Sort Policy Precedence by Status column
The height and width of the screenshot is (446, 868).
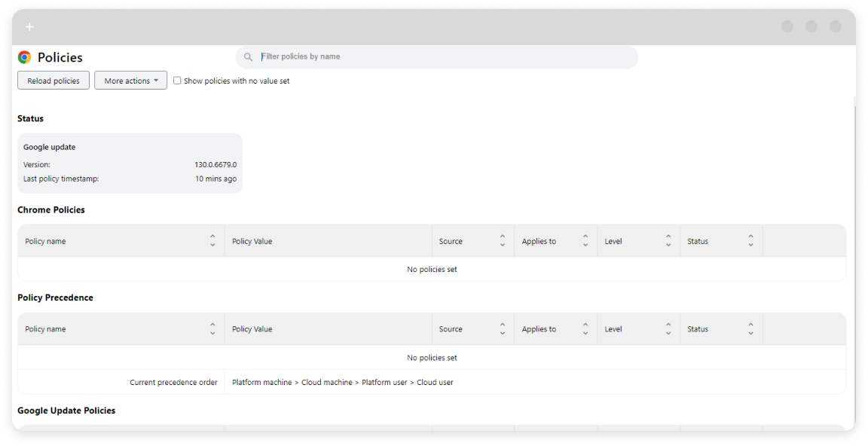click(750, 328)
